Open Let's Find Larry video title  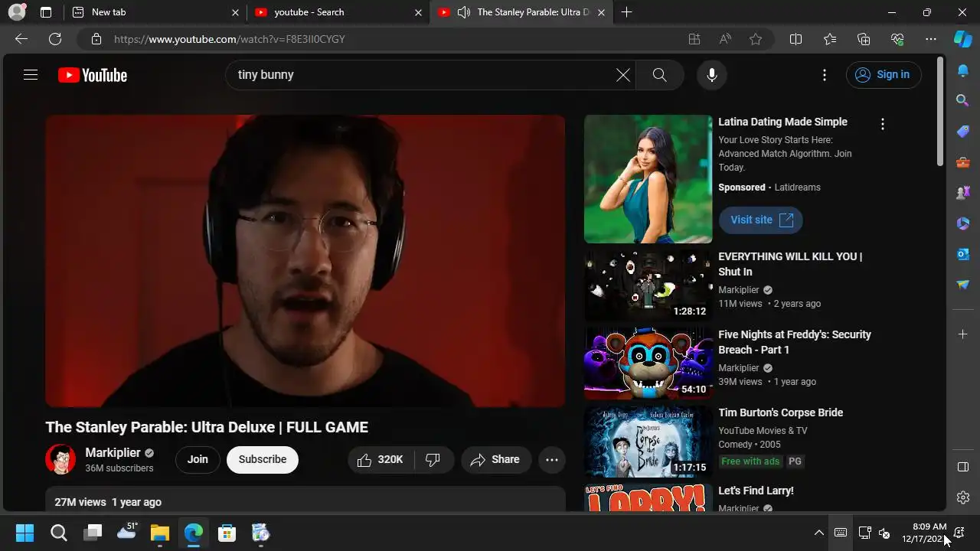coord(756,491)
